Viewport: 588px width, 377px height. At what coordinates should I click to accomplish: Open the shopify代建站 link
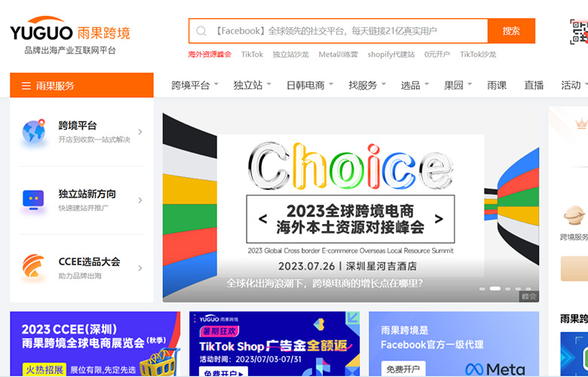tap(391, 54)
